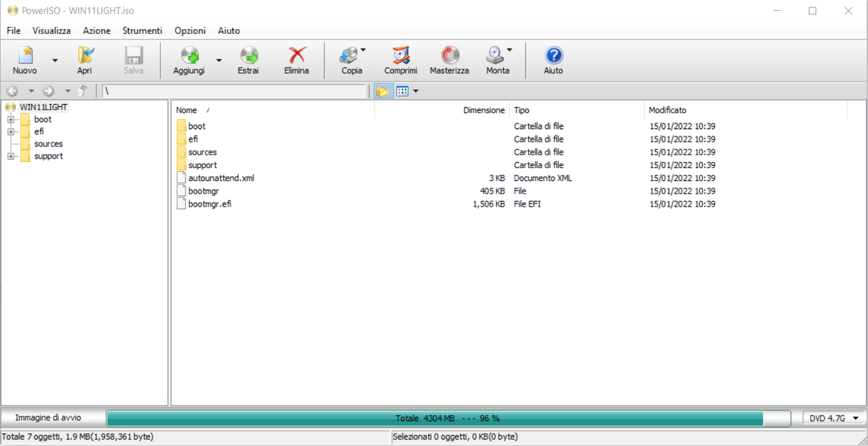Click the Back navigation arrow
The height and width of the screenshot is (446, 868).
tap(12, 91)
